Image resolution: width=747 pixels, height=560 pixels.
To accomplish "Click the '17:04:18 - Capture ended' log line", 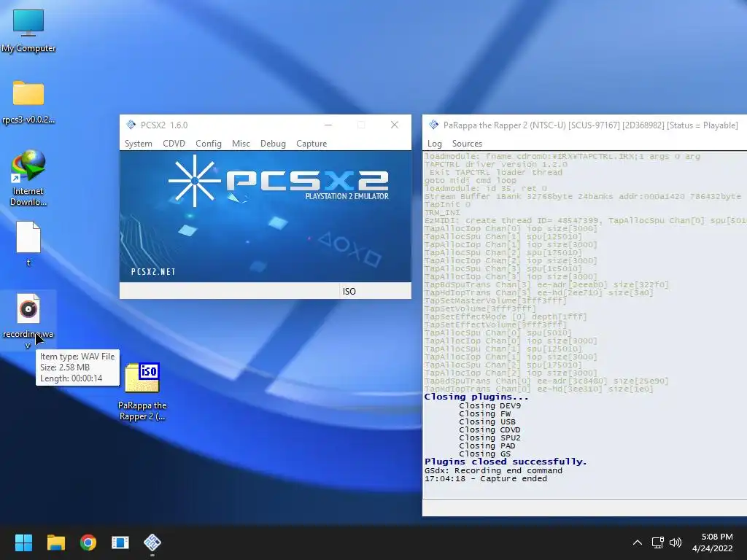I will point(485,478).
